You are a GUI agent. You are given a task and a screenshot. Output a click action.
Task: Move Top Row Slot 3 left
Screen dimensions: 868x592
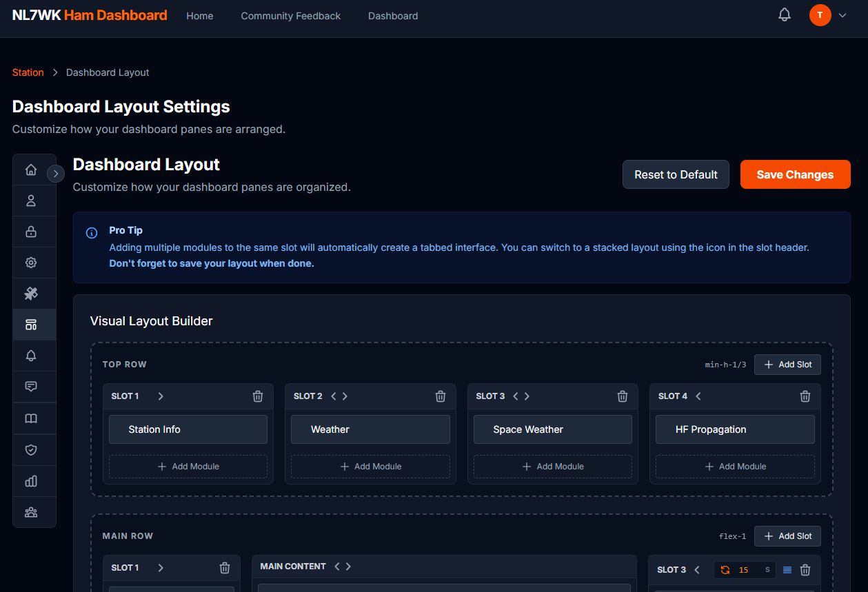click(516, 396)
